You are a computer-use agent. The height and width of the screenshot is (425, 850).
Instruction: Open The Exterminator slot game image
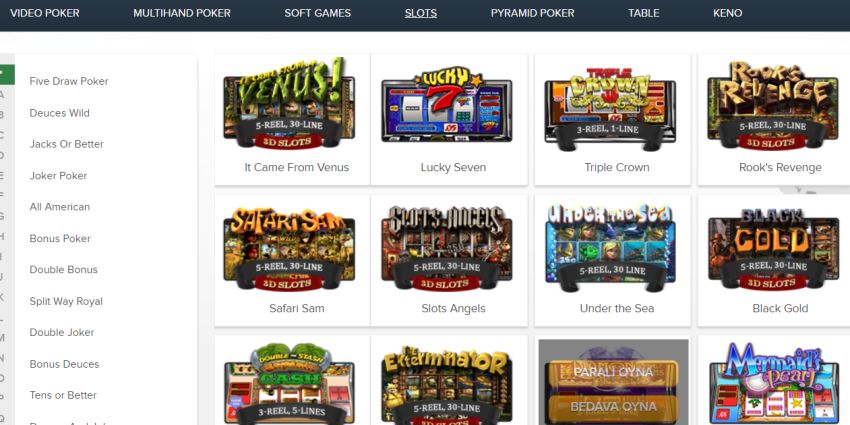click(447, 385)
